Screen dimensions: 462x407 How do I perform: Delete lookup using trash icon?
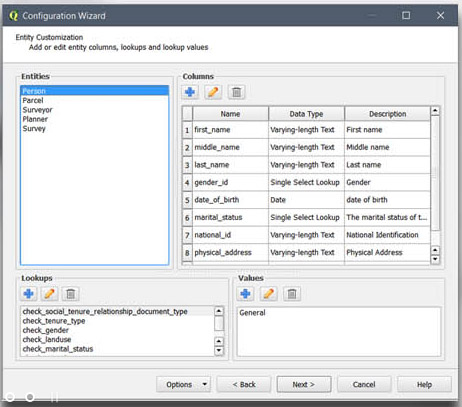tap(70, 294)
